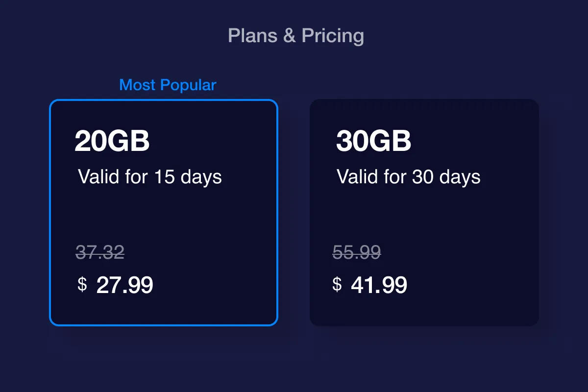Click the 27.99 discounted price

pyautogui.click(x=124, y=285)
